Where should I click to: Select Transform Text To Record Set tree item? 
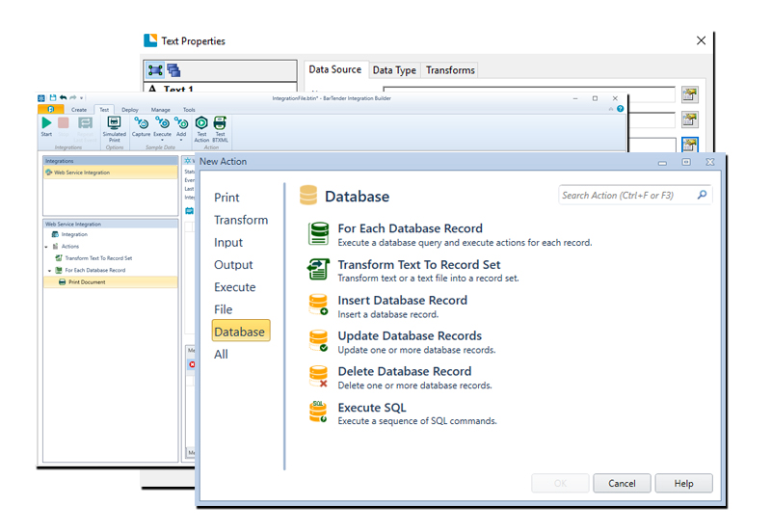click(x=98, y=258)
